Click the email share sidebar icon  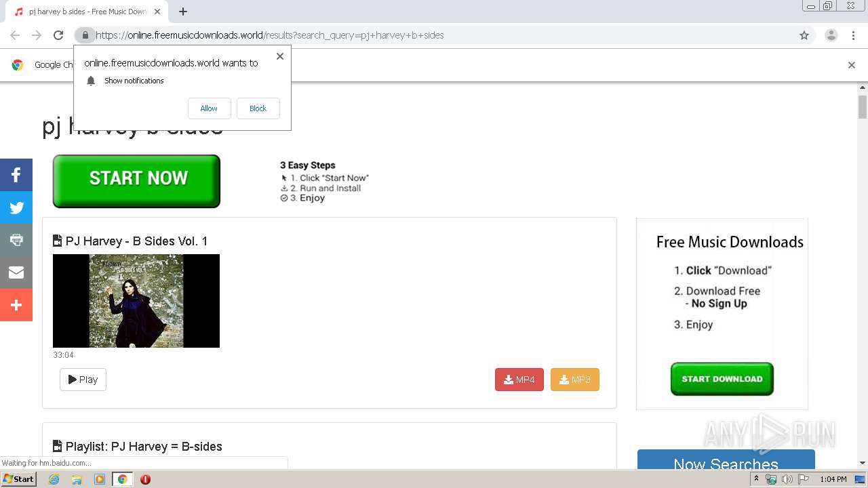pos(16,272)
